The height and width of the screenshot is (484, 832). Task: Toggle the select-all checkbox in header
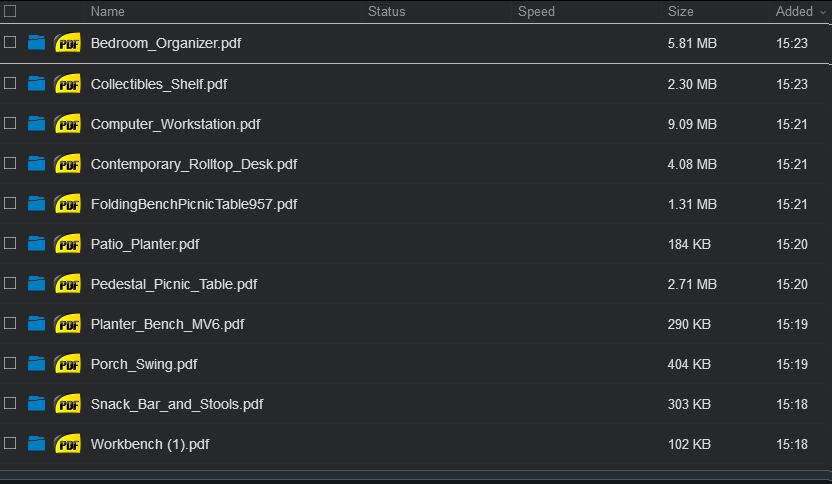[10, 11]
